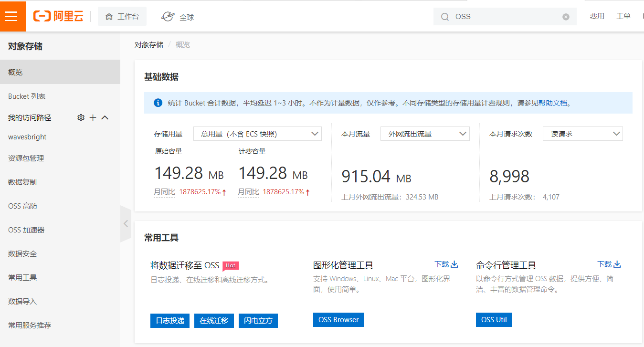Select 概览 in the sidebar

click(60, 72)
